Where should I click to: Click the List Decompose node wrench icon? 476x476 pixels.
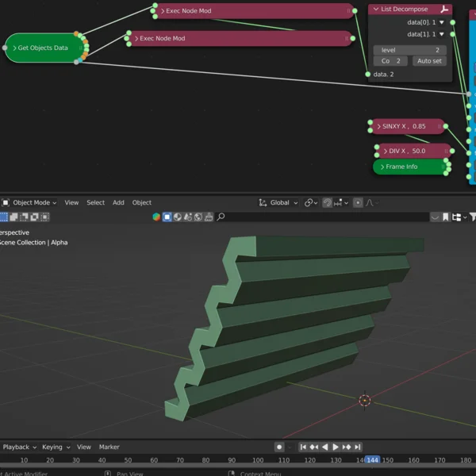click(444, 10)
